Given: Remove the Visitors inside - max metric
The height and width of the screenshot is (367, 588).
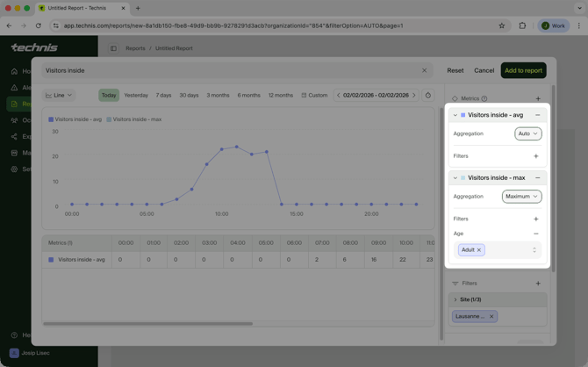Looking at the screenshot, I should coord(538,178).
